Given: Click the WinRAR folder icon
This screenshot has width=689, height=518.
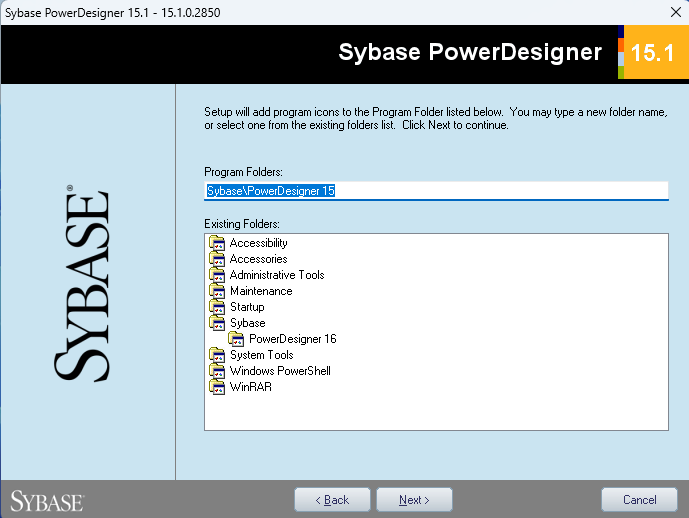Looking at the screenshot, I should click(217, 387).
